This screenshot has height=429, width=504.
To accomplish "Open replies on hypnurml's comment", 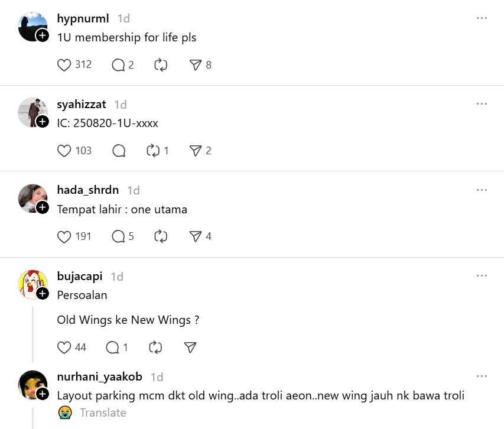I will [x=118, y=65].
